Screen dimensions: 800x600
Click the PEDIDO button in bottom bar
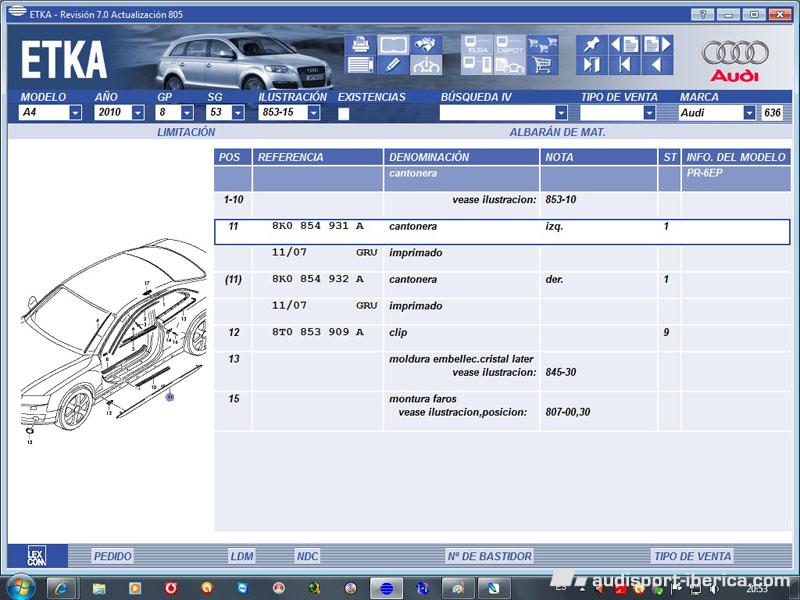[x=112, y=556]
